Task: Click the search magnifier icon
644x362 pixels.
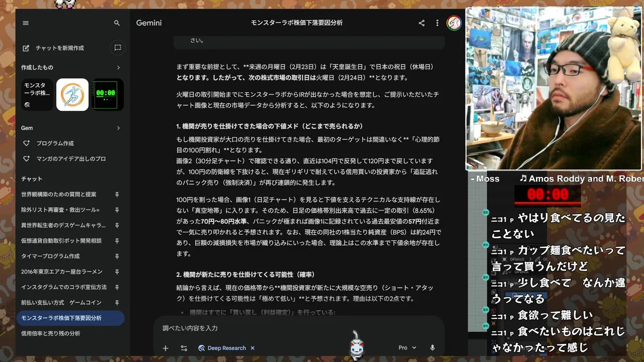Action: point(117,23)
